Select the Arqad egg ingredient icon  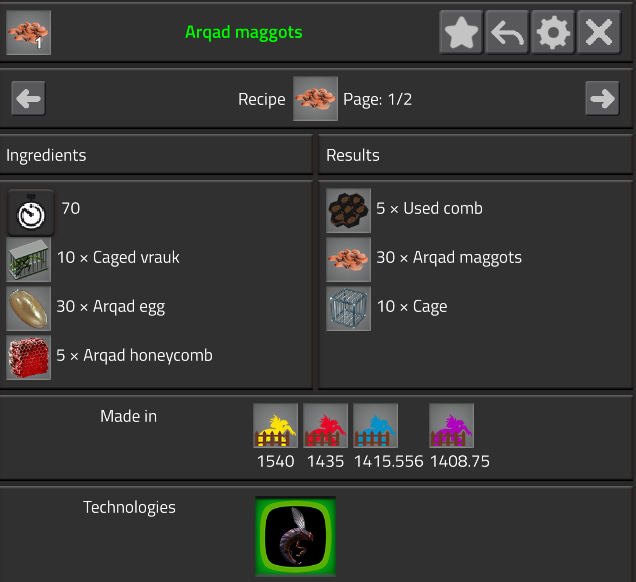coord(28,309)
